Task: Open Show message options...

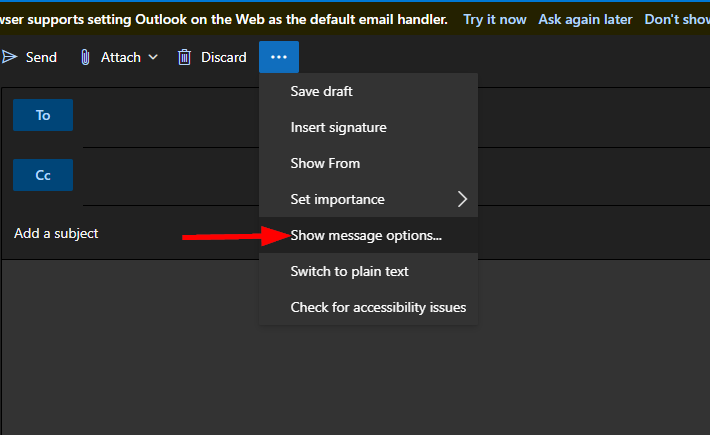Action: [366, 236]
